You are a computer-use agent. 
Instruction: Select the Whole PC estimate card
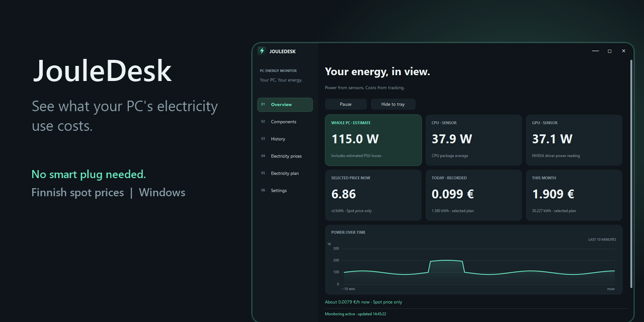[x=373, y=140]
